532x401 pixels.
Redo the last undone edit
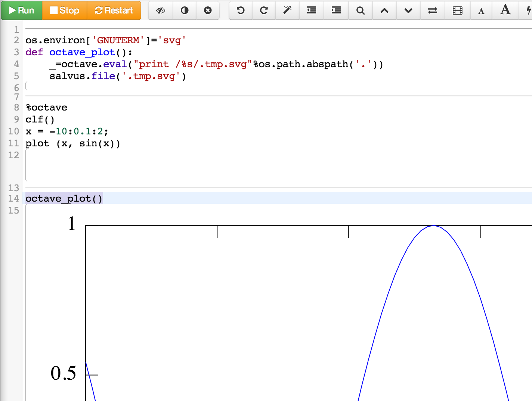264,10
